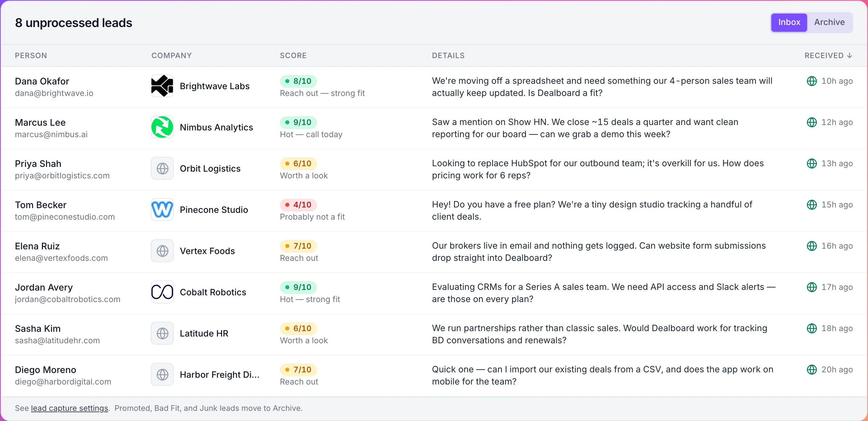Open the Jordan Avery lead name

(44, 287)
